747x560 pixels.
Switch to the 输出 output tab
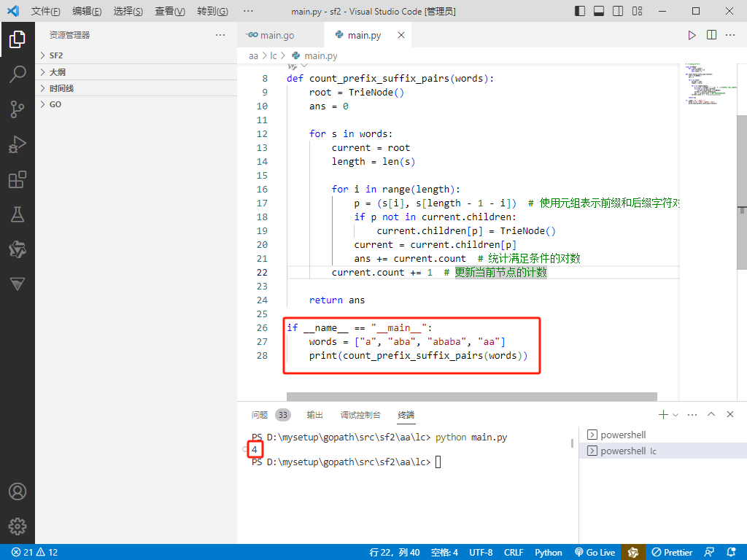click(x=314, y=415)
